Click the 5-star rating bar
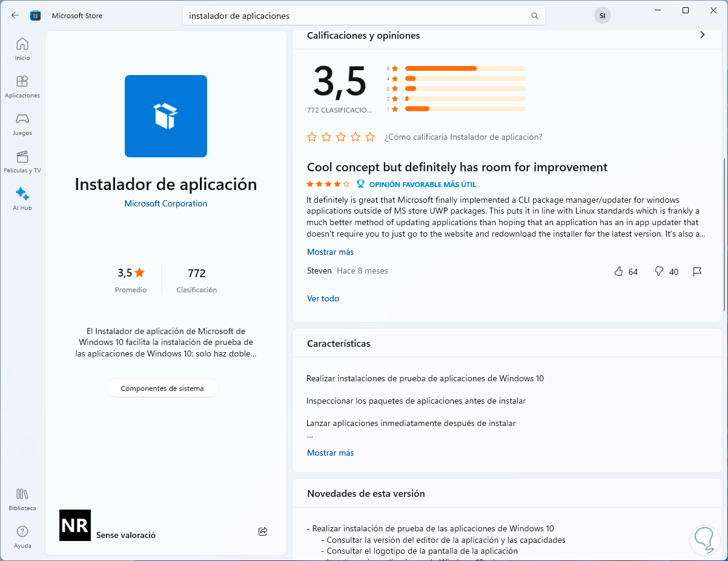The width and height of the screenshot is (728, 561). (x=466, y=68)
